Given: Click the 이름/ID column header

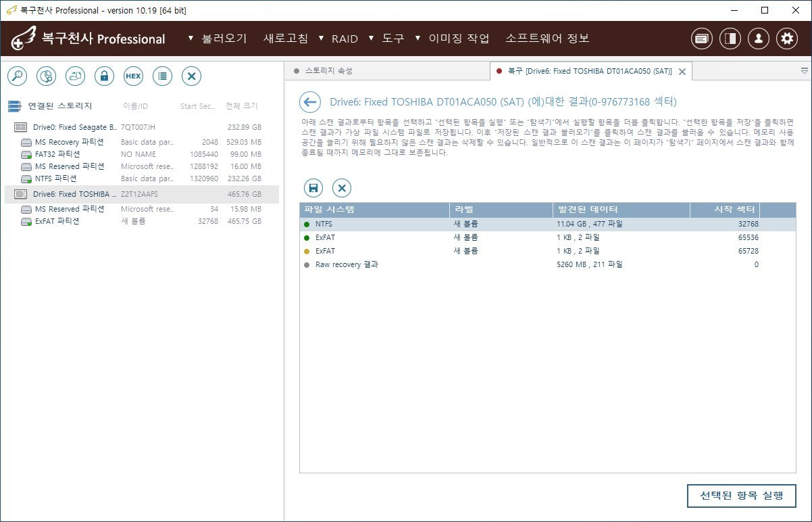Looking at the screenshot, I should coord(135,106).
